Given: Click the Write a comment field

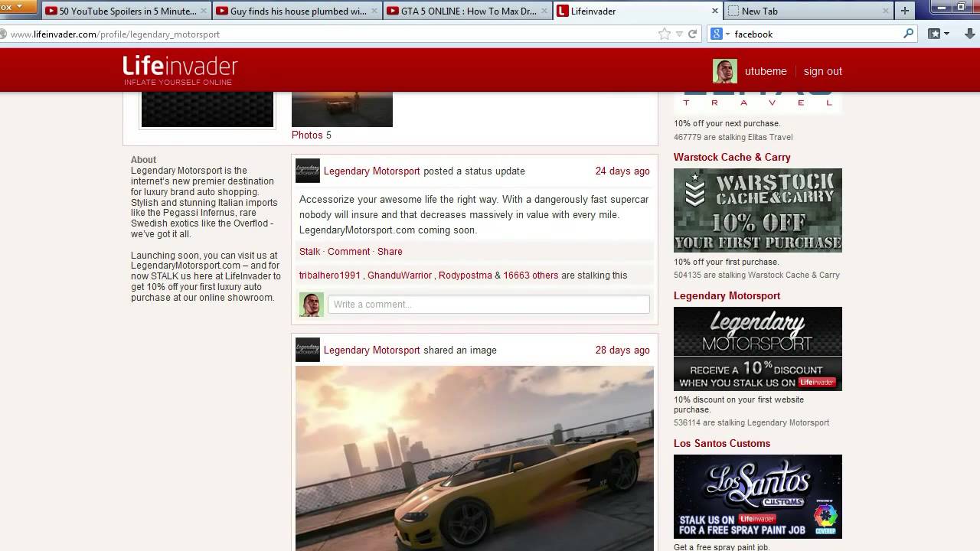Looking at the screenshot, I should 488,304.
